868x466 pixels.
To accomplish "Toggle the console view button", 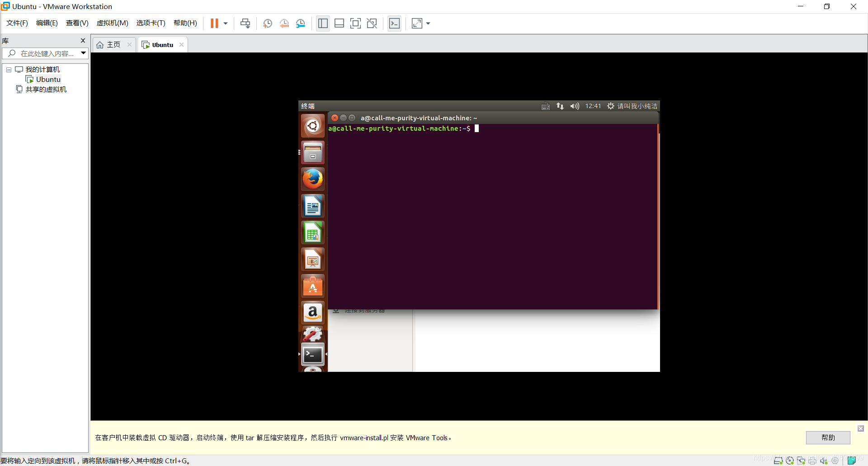I will coord(394,23).
